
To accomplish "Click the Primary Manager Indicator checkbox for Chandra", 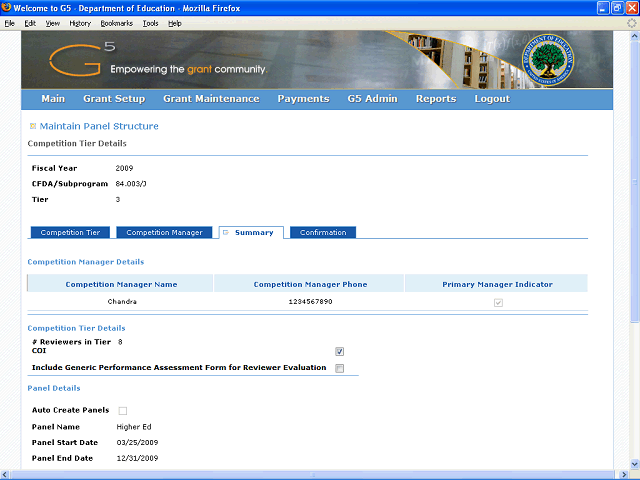I will [497, 301].
